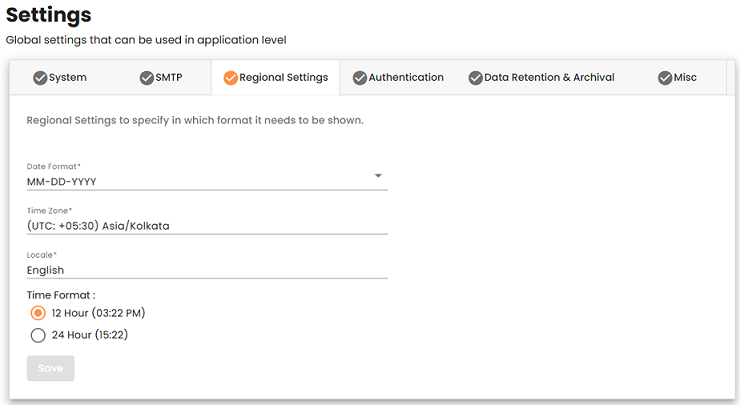Open the Locale English field
The image size is (740, 405).
207,270
